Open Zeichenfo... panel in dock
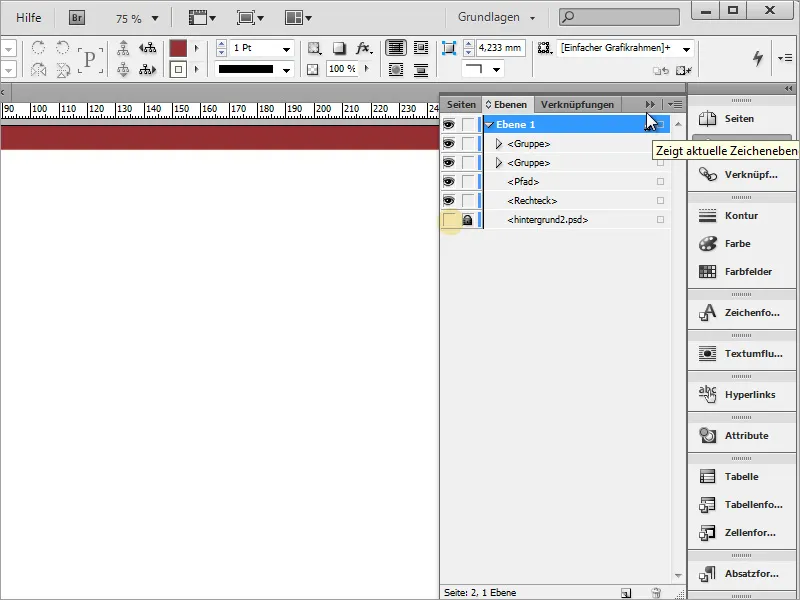Screen dimensions: 800x600 [741, 312]
